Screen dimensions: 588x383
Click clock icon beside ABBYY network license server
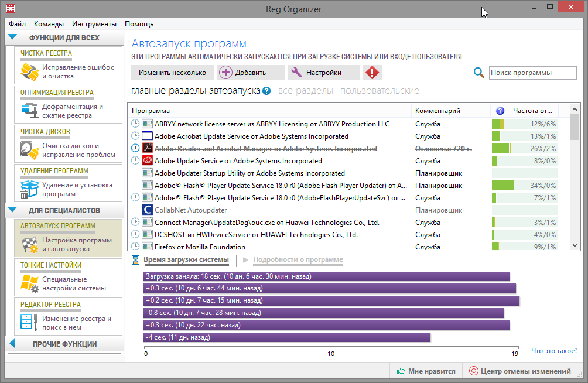tap(135, 124)
